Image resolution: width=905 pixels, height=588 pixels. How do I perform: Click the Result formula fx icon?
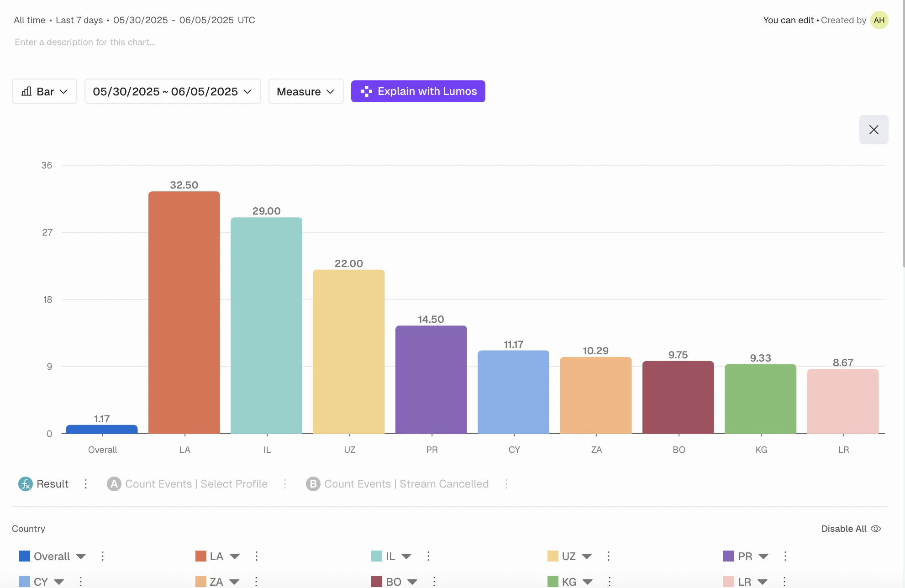click(x=26, y=484)
